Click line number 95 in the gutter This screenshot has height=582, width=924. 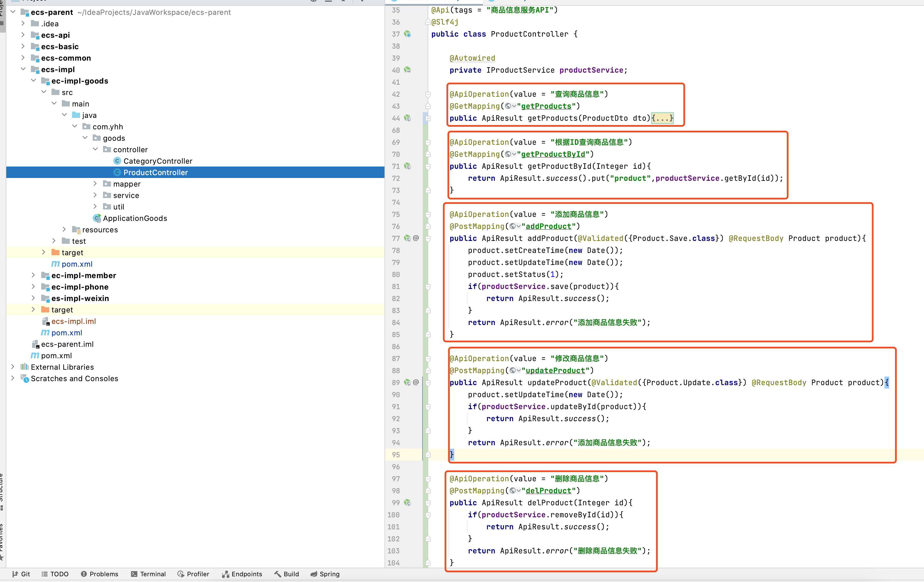point(396,455)
